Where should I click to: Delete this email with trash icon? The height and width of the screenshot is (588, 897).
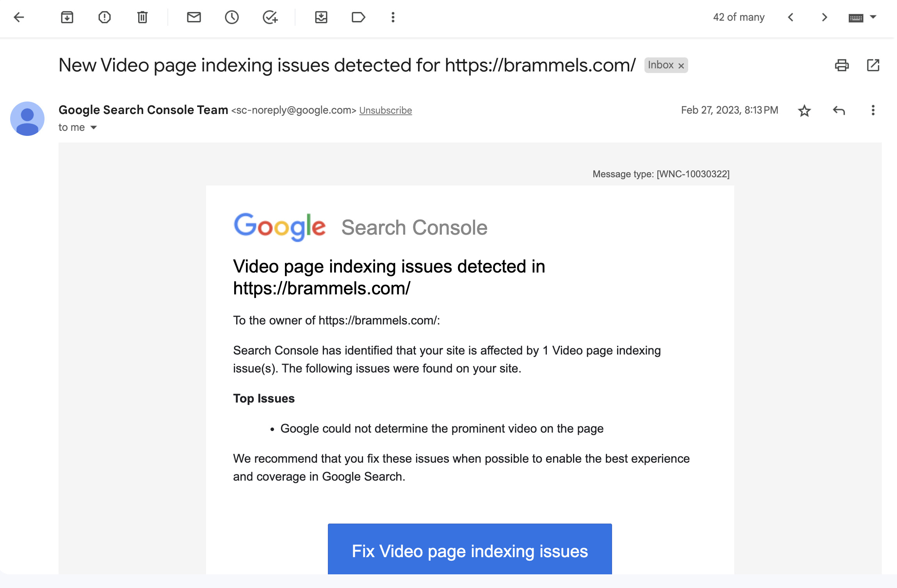[142, 17]
